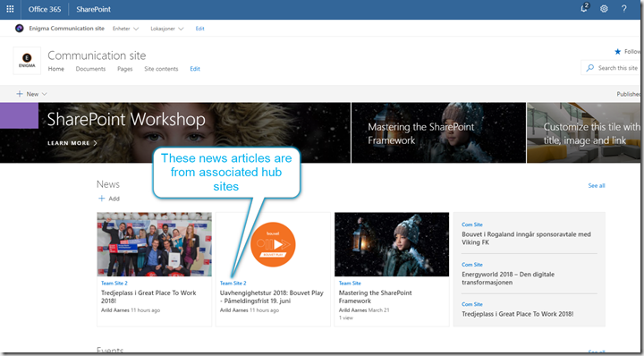Click Edit in the hub navigation bar

[200, 29]
